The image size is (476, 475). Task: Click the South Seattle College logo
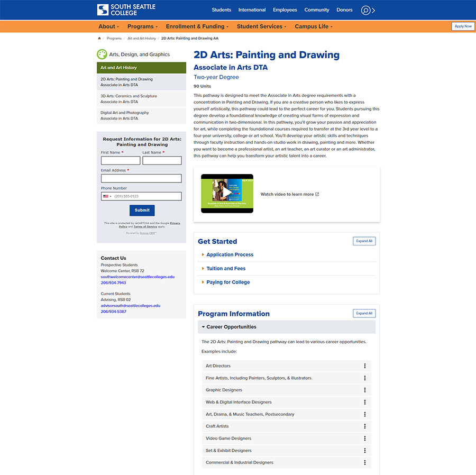pyautogui.click(x=126, y=10)
